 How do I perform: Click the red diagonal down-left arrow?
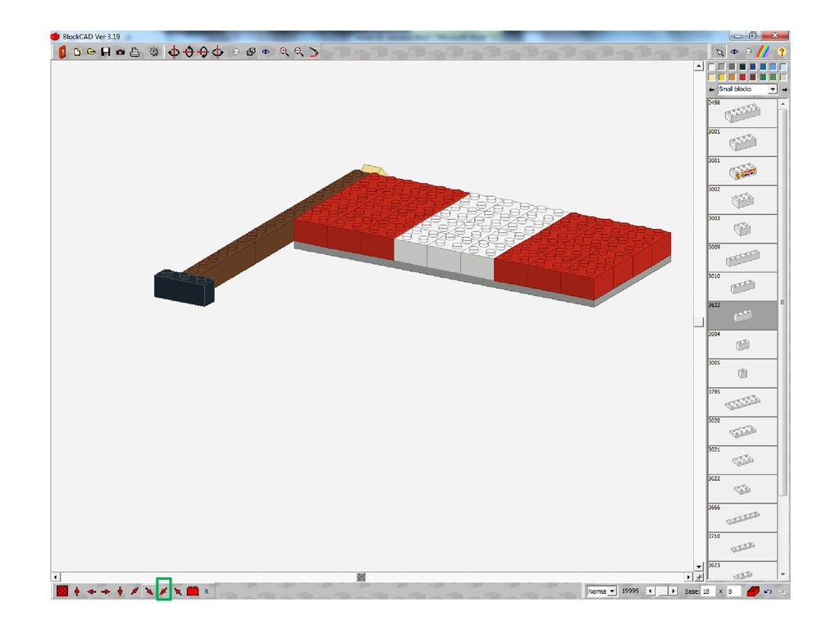(x=163, y=591)
